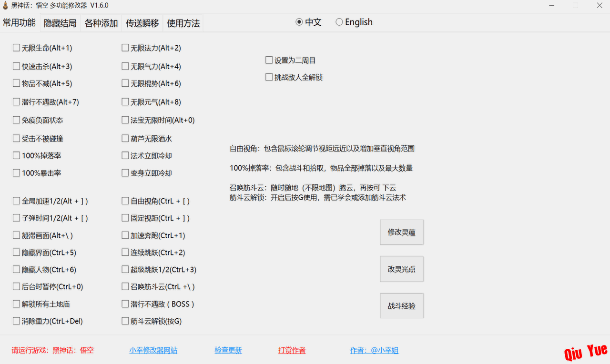Check 挑战敌人全解锁 option

[269, 77]
